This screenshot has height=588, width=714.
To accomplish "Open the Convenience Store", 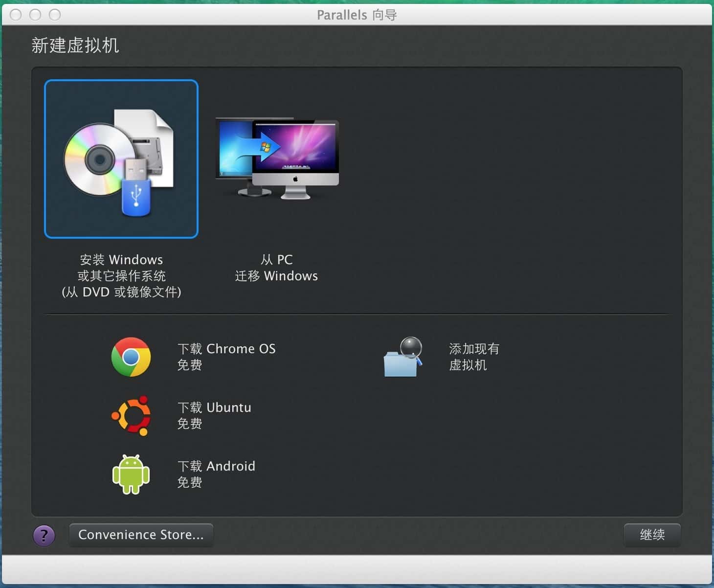I will [141, 535].
